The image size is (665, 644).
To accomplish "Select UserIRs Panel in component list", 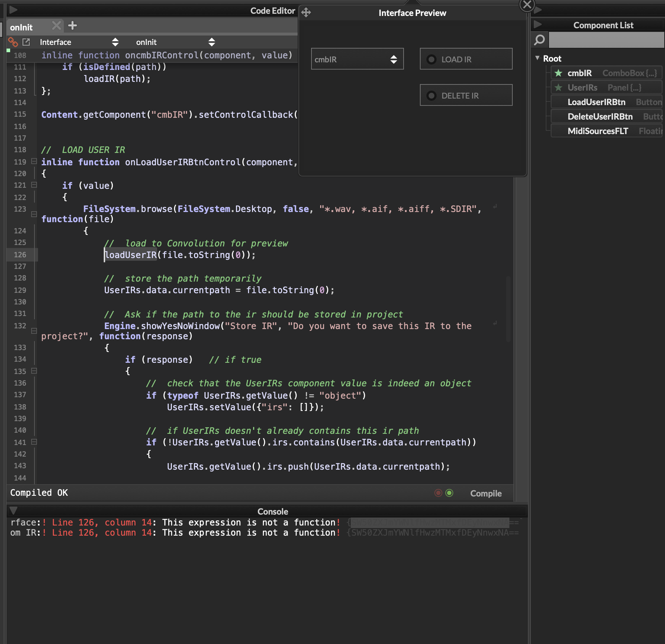I will point(607,87).
